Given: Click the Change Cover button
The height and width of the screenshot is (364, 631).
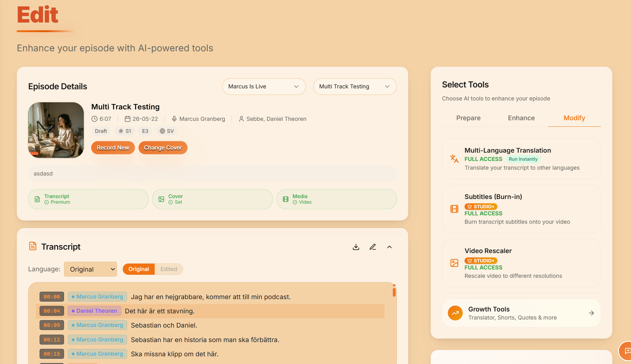Looking at the screenshot, I should click(163, 148).
